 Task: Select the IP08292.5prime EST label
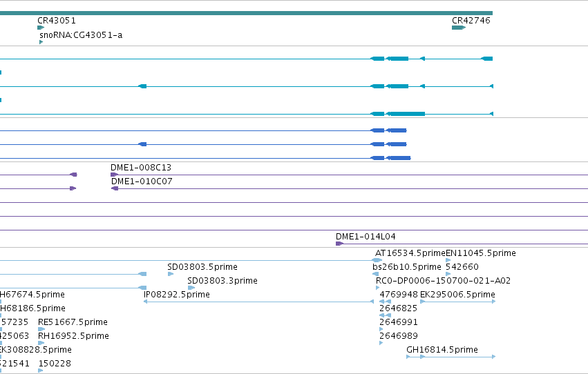(x=177, y=295)
